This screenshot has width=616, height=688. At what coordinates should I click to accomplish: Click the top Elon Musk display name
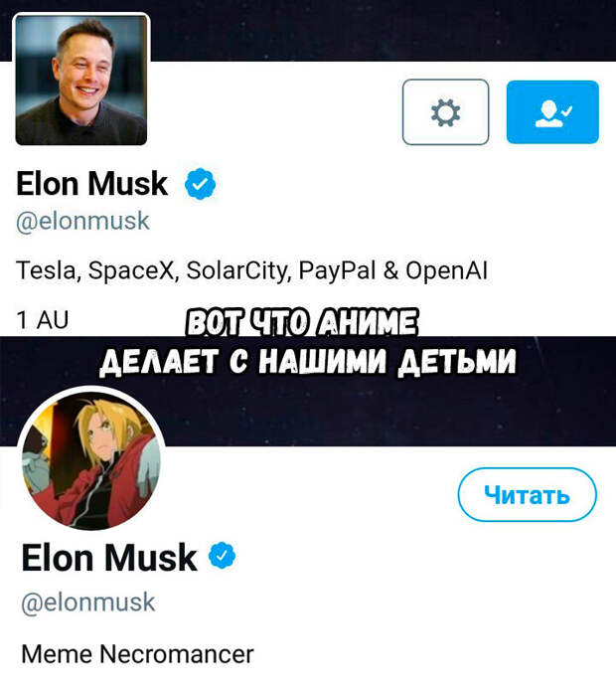click(91, 183)
